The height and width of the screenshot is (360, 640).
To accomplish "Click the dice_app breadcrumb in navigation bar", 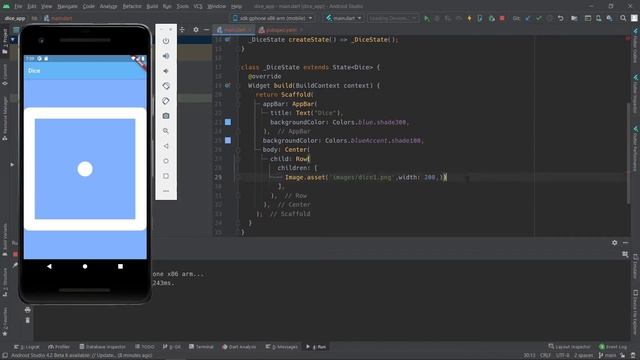I will (x=15, y=18).
